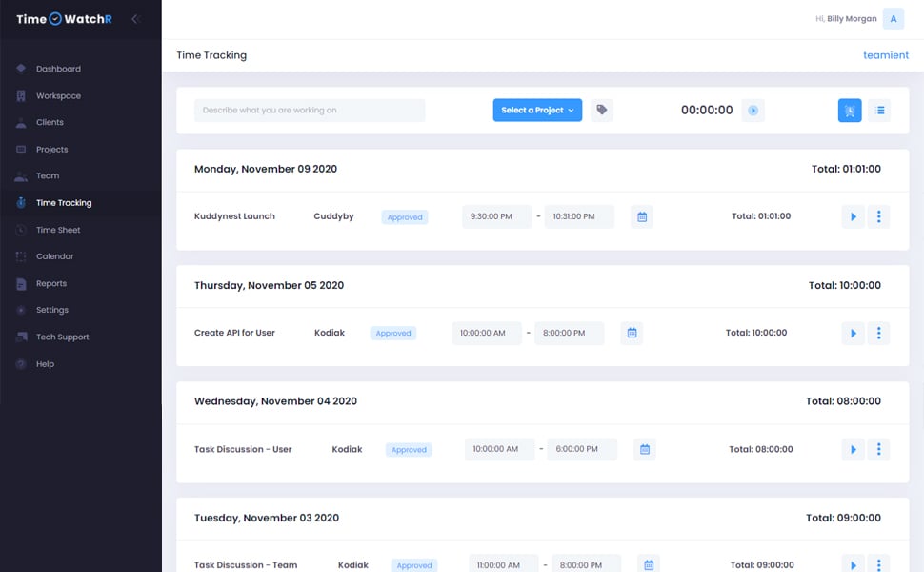The image size is (924, 572).
Task: Open the Time Sheet sidebar item
Action: coord(58,230)
